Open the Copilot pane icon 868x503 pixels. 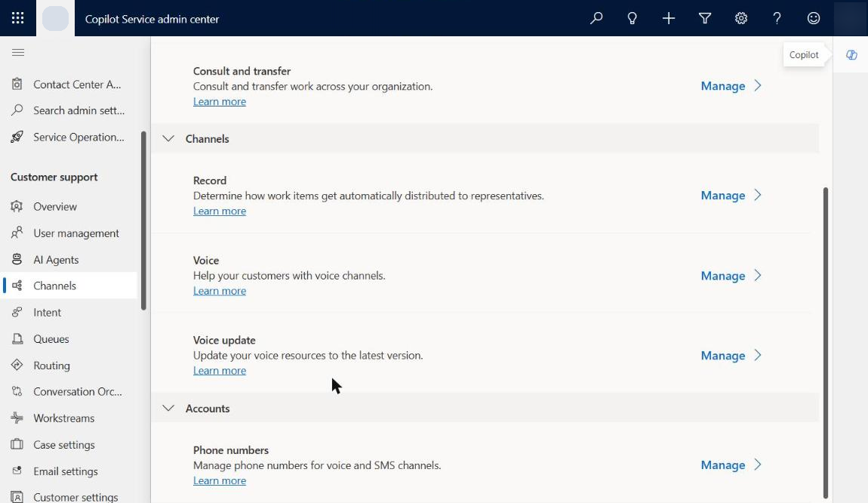pos(851,55)
